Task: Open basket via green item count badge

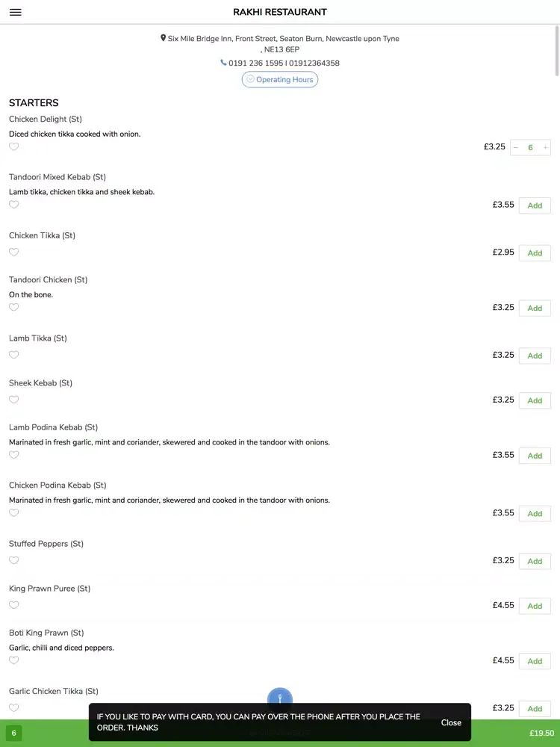Action: (13, 734)
